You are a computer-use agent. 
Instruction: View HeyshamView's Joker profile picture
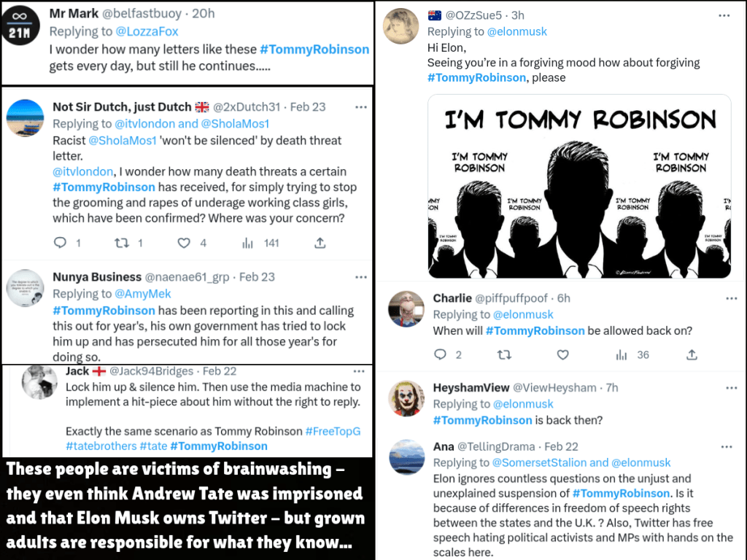406,398
